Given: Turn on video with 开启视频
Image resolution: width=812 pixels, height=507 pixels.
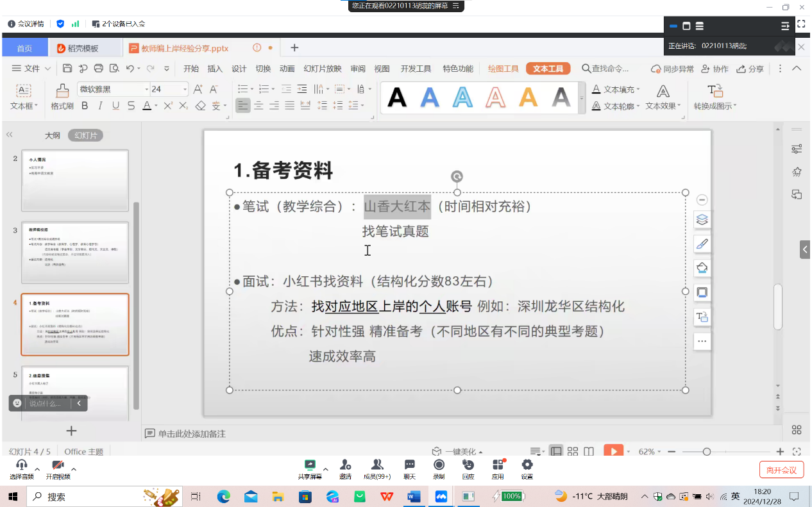Looking at the screenshot, I should pos(58,469).
